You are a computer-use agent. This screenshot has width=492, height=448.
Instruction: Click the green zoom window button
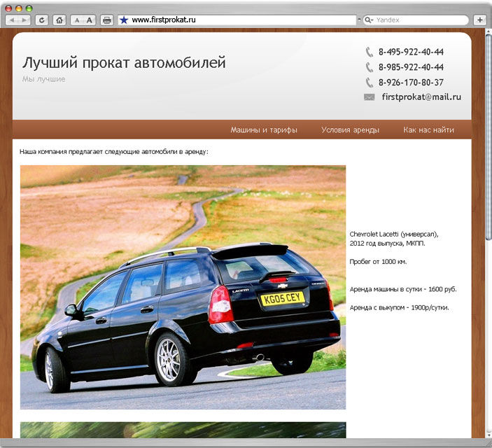pos(29,8)
